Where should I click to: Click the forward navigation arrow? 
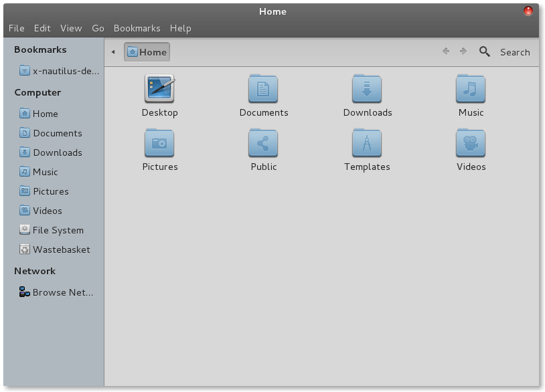pyautogui.click(x=463, y=52)
